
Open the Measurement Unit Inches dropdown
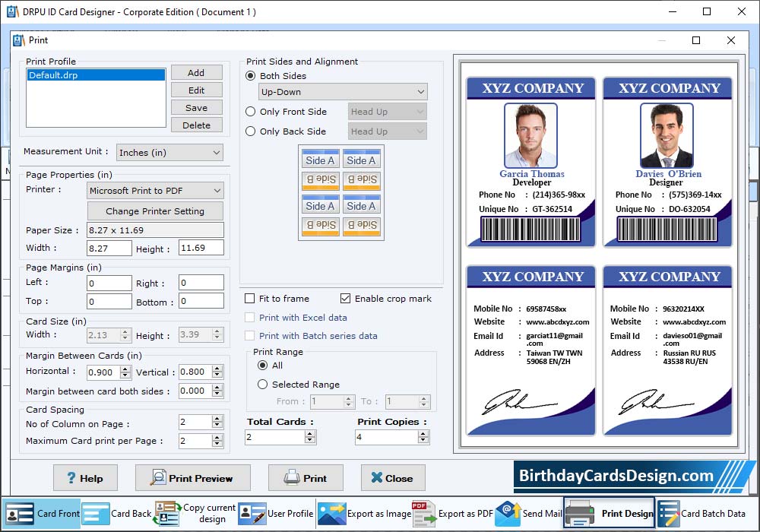(x=169, y=153)
